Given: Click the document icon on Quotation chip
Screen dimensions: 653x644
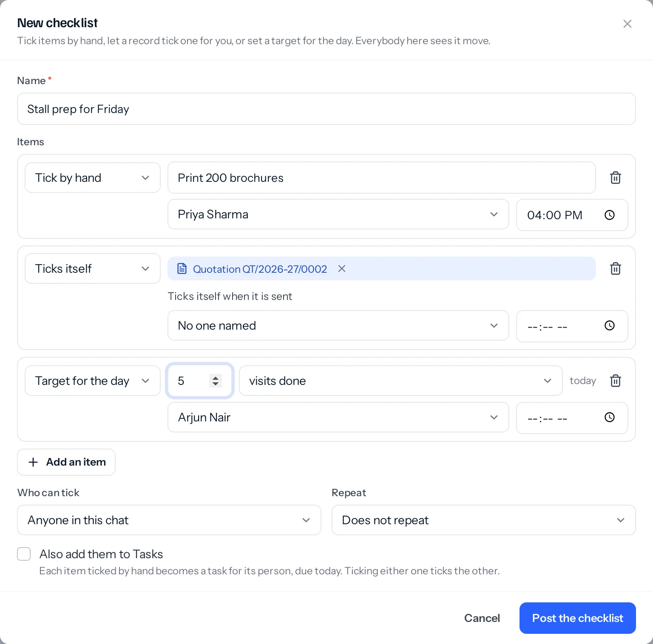Looking at the screenshot, I should (182, 268).
